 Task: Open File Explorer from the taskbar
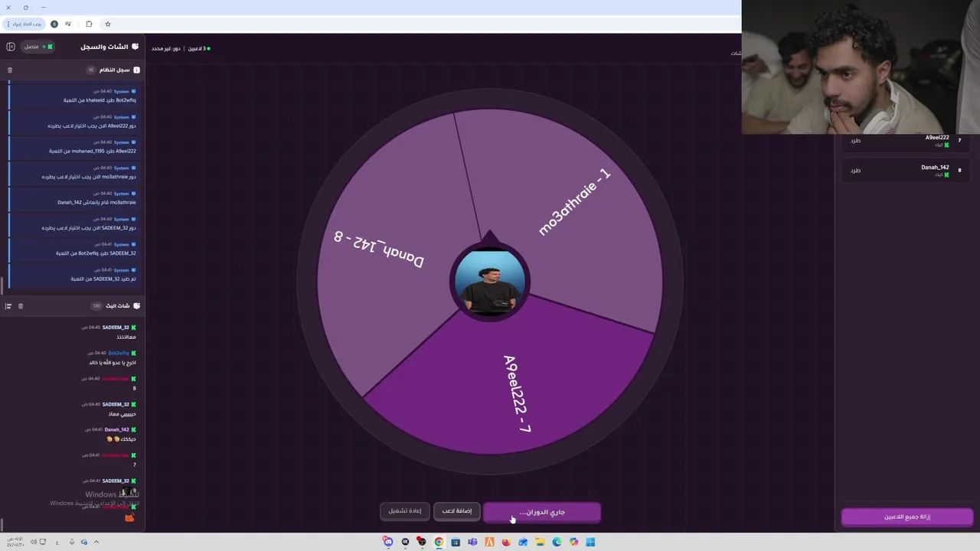click(540, 542)
